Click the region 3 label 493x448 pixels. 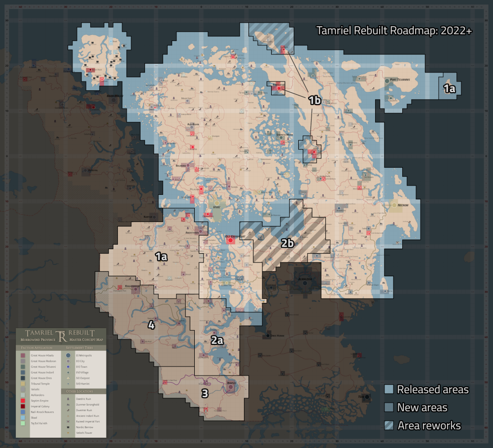tap(205, 393)
